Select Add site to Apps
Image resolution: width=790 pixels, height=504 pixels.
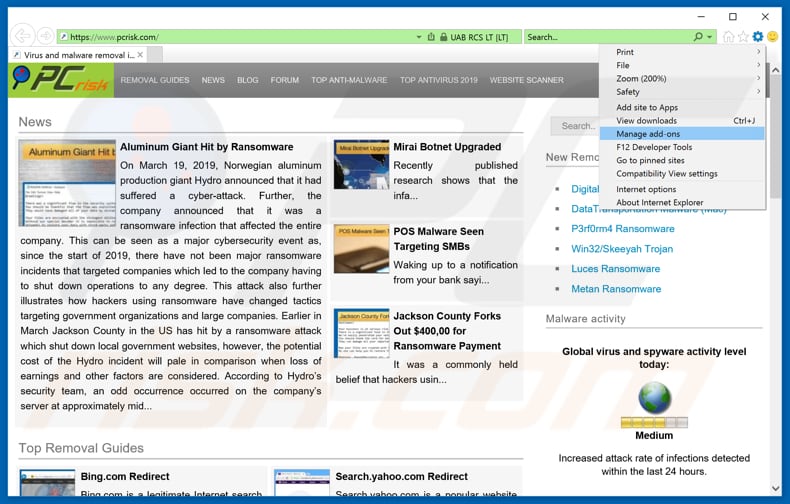(x=682, y=107)
